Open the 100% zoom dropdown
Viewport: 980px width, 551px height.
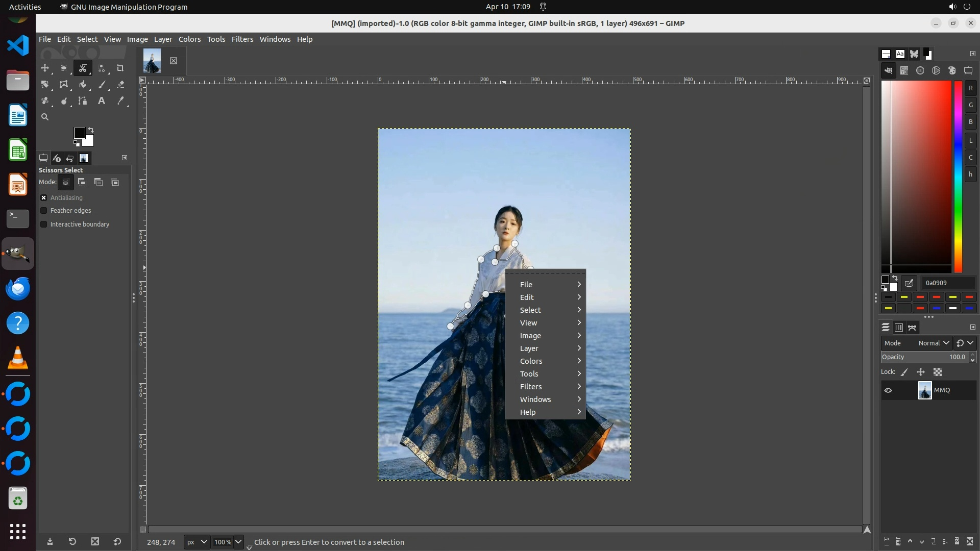pos(238,542)
